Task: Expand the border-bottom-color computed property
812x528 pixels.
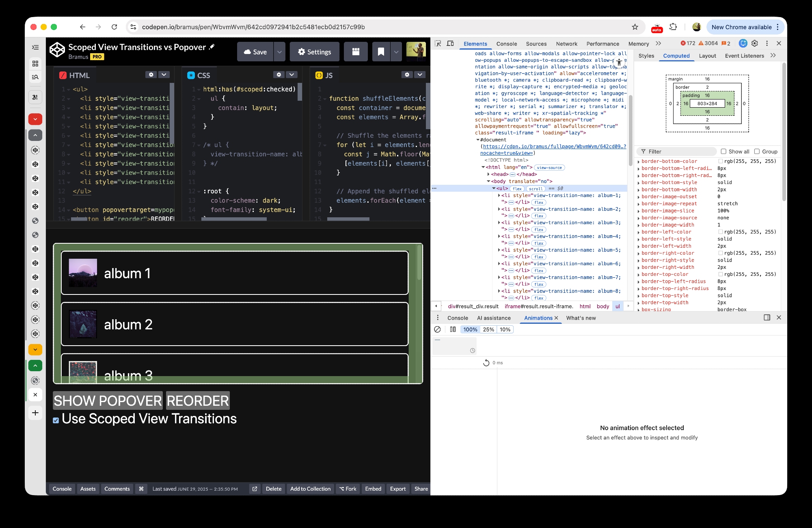Action: (639, 162)
